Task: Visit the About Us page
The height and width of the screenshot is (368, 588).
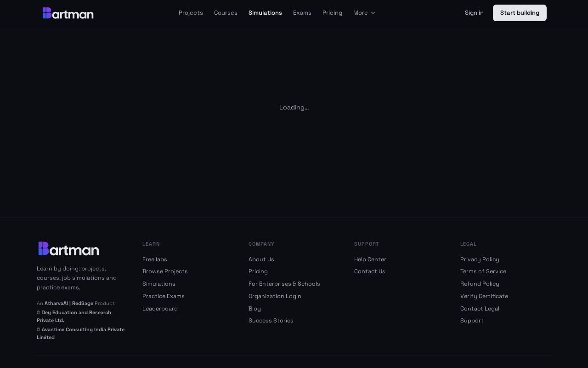Action: point(261,259)
